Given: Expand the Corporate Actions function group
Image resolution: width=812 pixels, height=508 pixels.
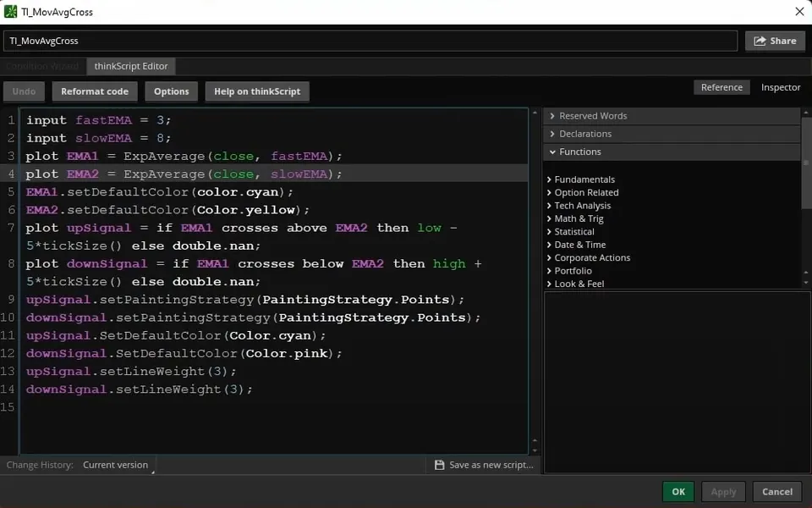Looking at the screenshot, I should coord(589,257).
